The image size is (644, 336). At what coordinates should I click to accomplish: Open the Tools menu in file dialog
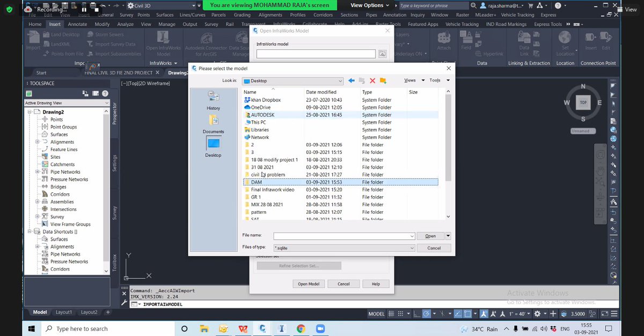[x=440, y=80]
